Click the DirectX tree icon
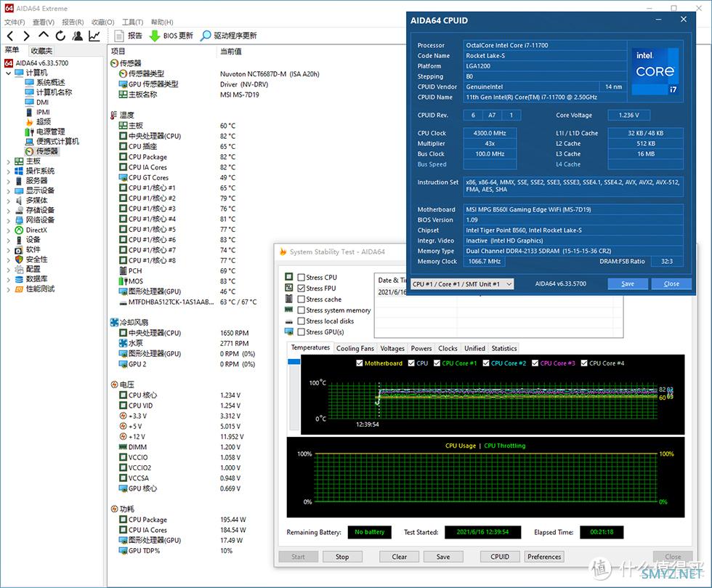 19,230
